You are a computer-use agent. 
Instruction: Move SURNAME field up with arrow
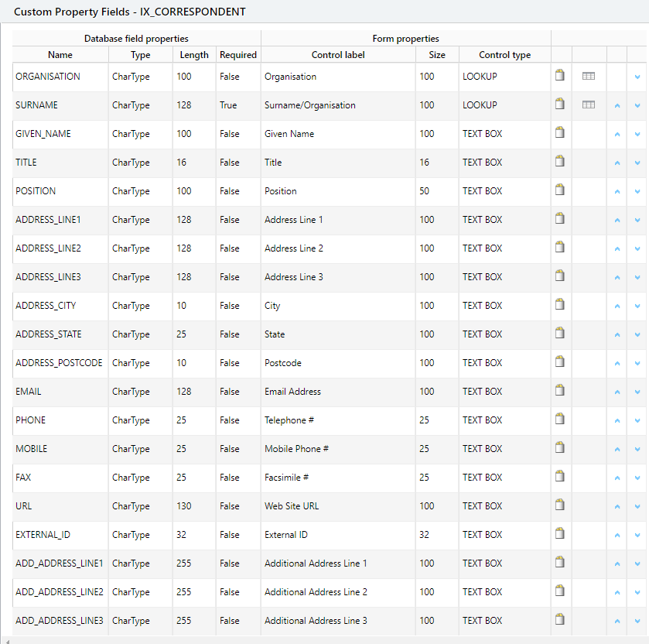617,105
